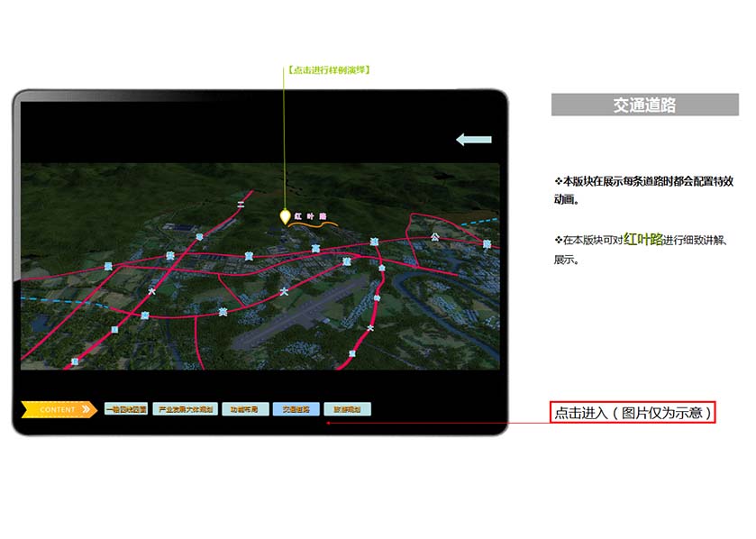Image resolution: width=756 pixels, height=539 pixels.
Task: Click the '公' road marker on map
Action: (x=434, y=237)
